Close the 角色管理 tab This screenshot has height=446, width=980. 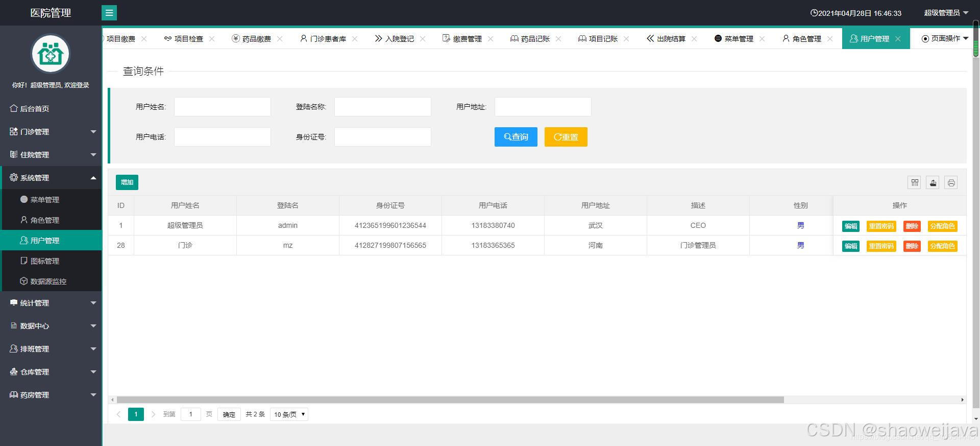[830, 38]
